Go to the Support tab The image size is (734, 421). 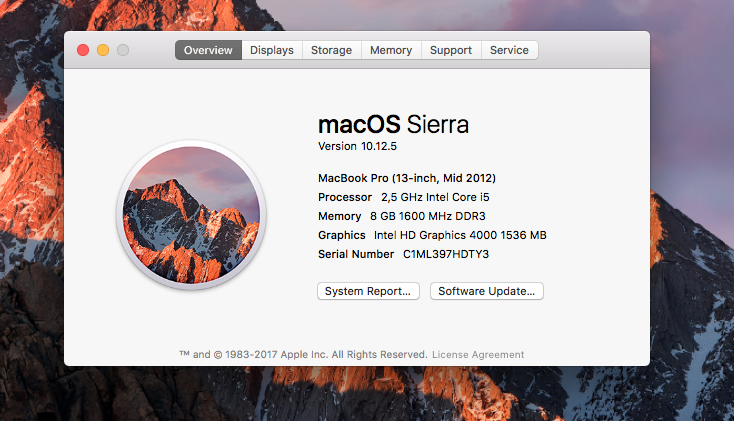tap(451, 50)
